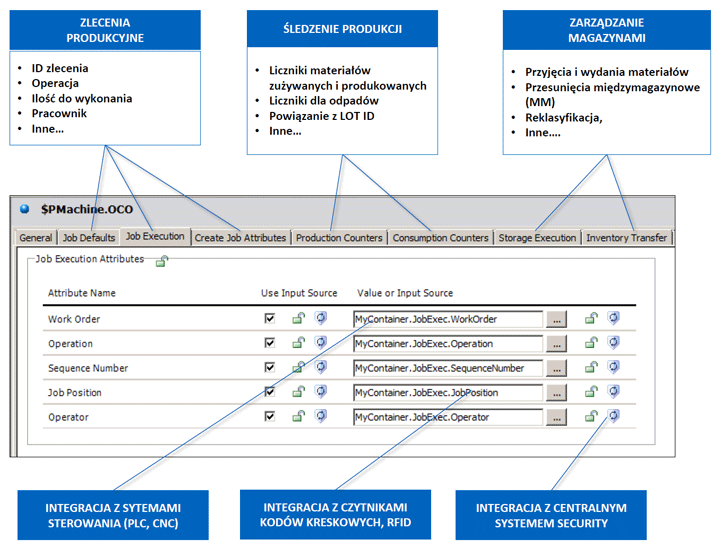Click security shield icon next to Operation checkbox
The height and width of the screenshot is (548, 720).
tap(321, 343)
